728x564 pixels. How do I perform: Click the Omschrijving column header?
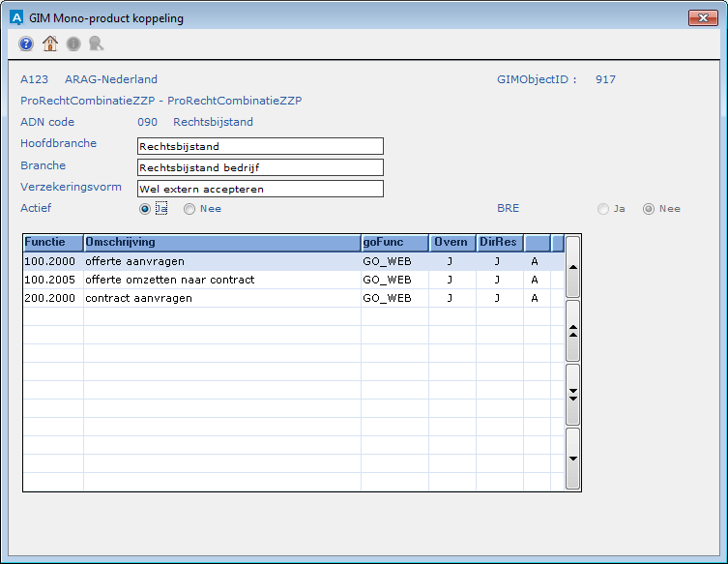pyautogui.click(x=220, y=242)
